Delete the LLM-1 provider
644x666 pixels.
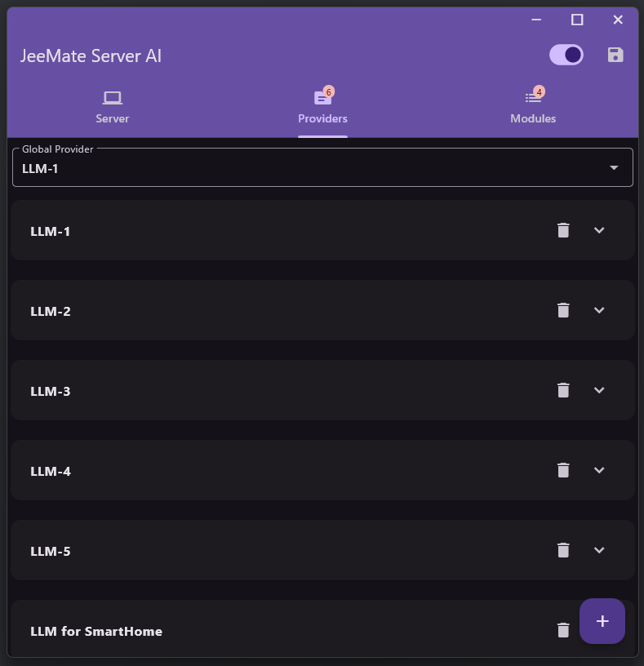coord(563,230)
